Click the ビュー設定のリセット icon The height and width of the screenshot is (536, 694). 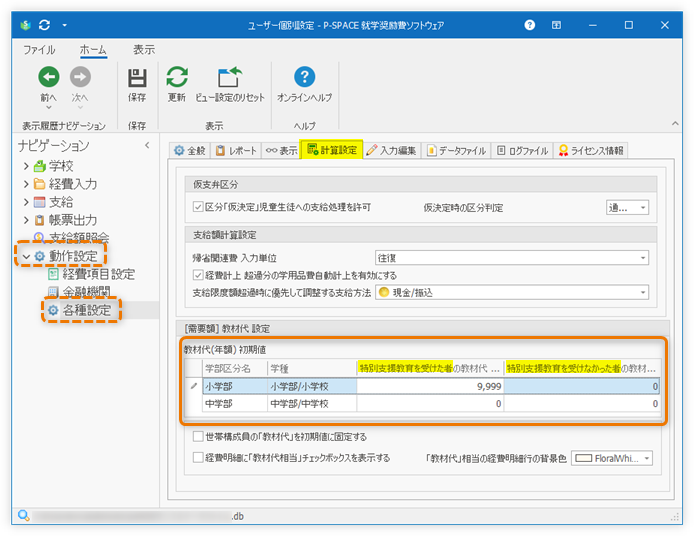229,78
